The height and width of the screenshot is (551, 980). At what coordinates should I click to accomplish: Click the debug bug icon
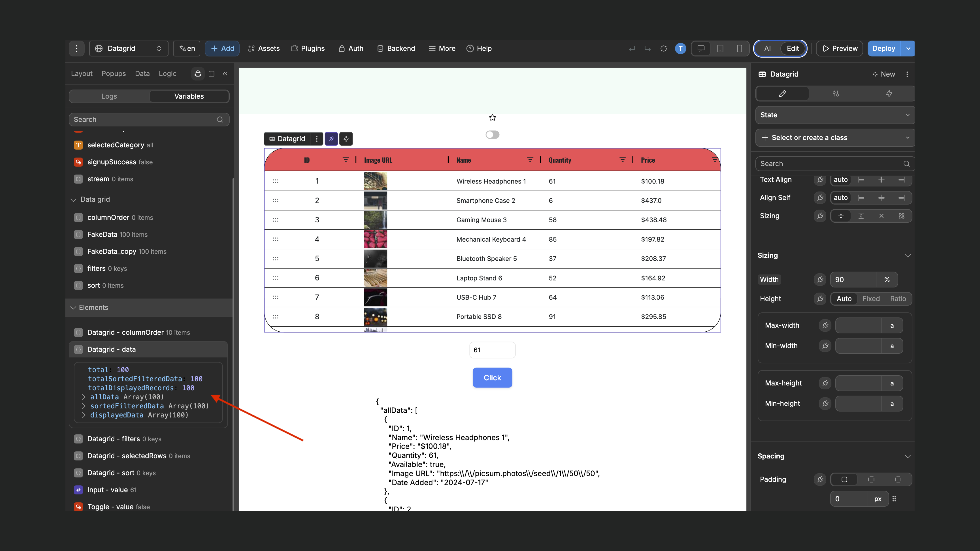pos(198,74)
